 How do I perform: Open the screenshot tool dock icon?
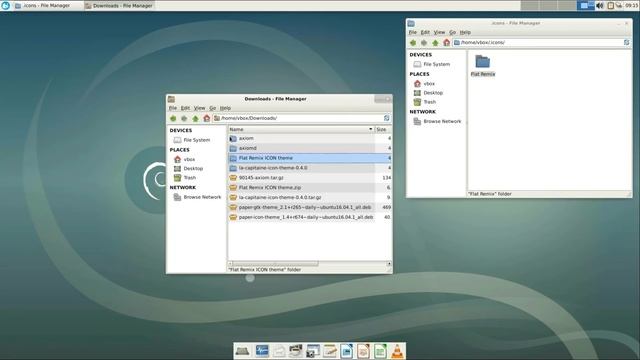(313, 351)
